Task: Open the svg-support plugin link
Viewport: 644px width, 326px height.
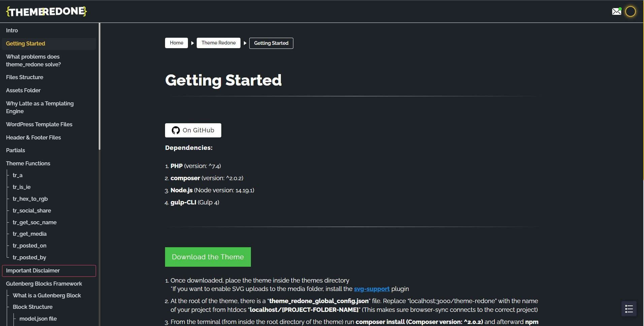Action: pos(371,289)
